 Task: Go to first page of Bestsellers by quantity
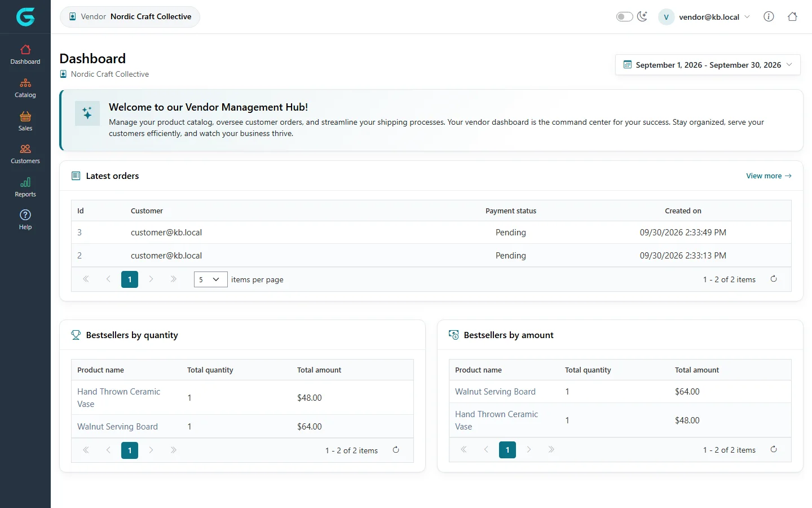(x=86, y=450)
